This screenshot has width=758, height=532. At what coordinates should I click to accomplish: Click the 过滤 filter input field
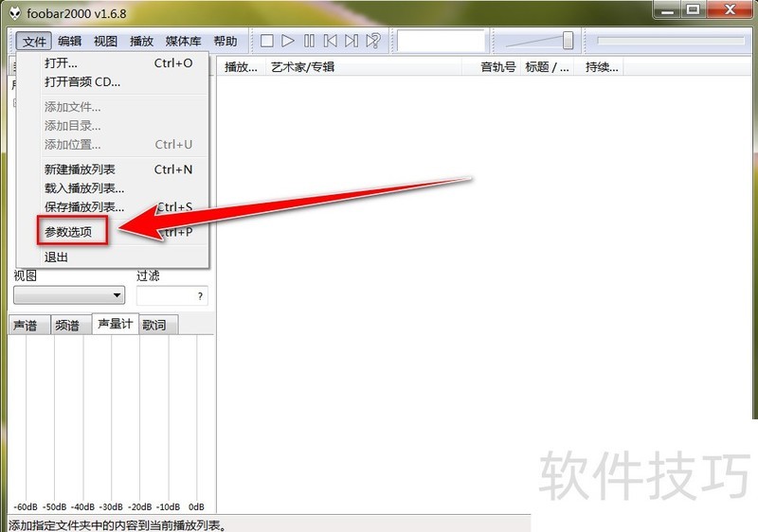point(172,296)
